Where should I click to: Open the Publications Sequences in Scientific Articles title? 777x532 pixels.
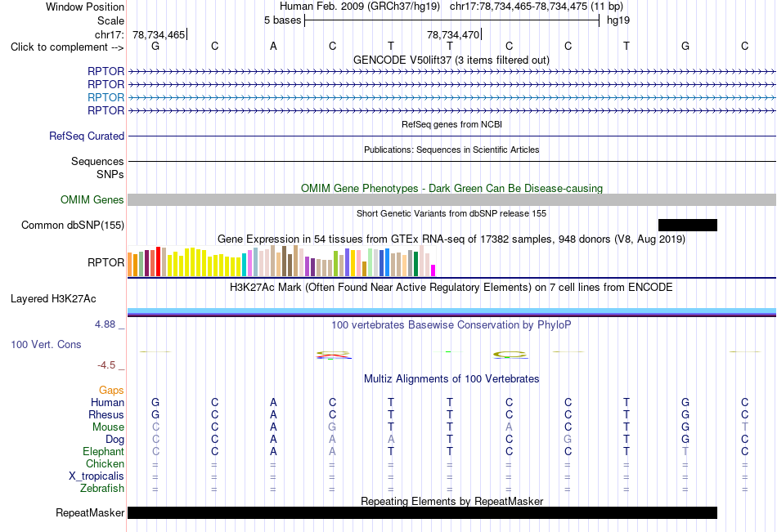coord(451,150)
